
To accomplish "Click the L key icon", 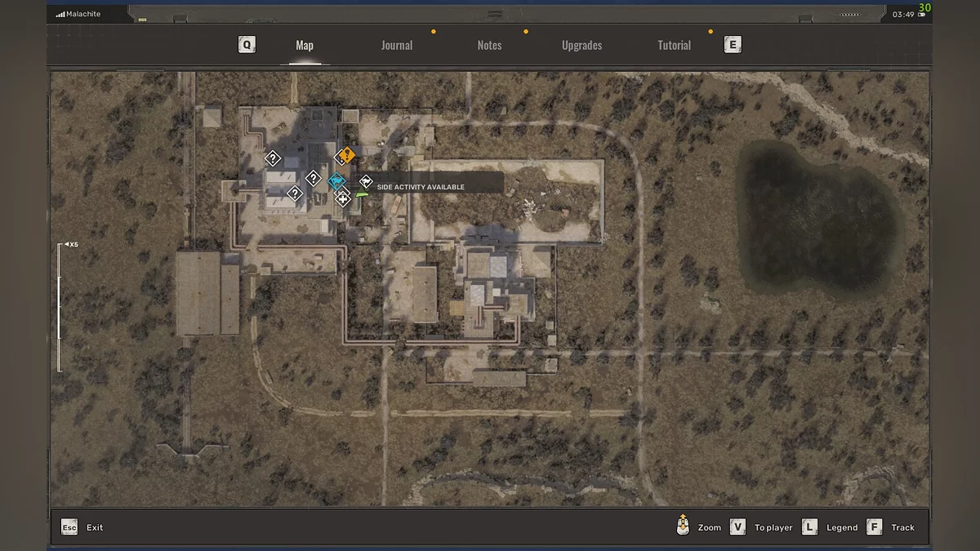I will 809,527.
